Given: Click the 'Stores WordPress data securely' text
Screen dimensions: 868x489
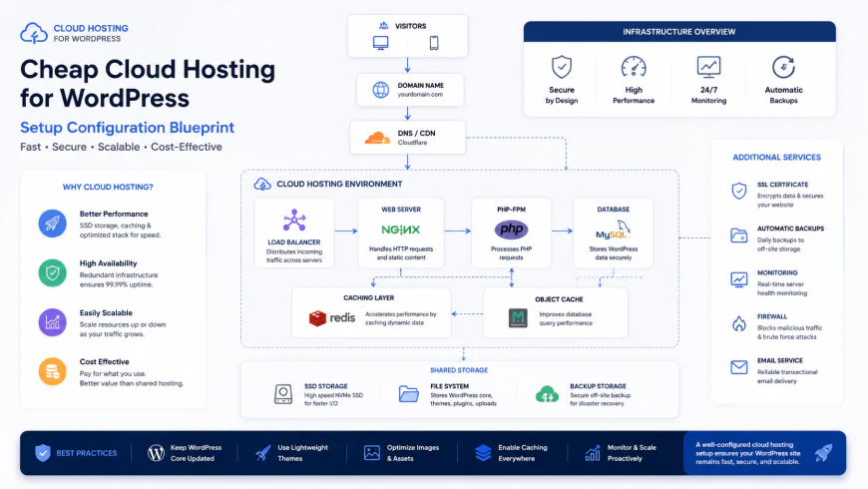Looking at the screenshot, I should 614,253.
